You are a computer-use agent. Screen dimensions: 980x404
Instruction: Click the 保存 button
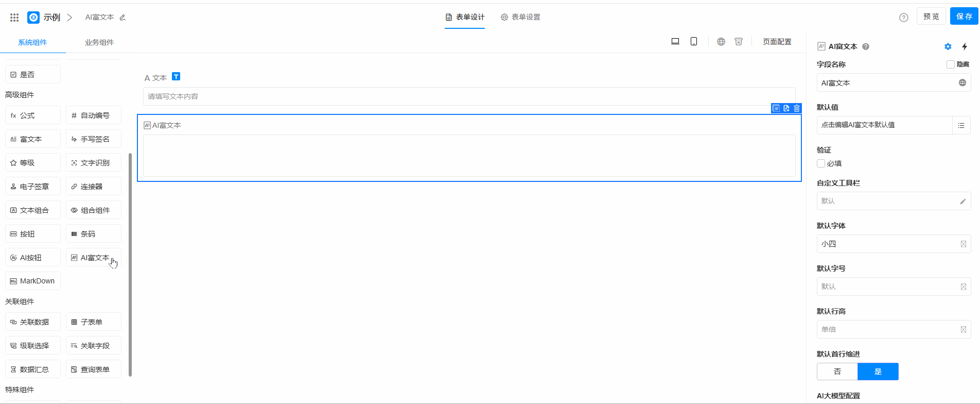pyautogui.click(x=964, y=16)
